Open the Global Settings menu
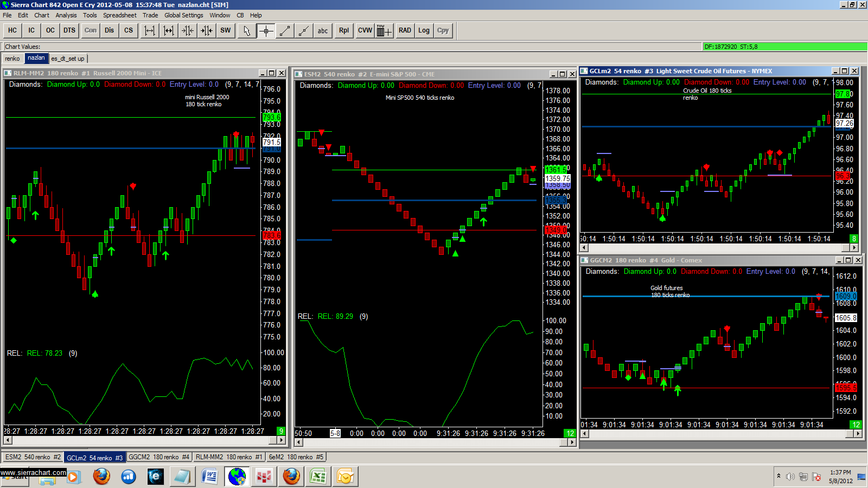 (183, 15)
